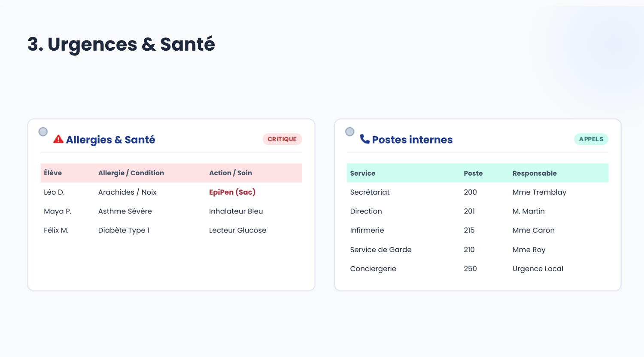
Task: Select the radio circle on Postes internes card
Action: (x=350, y=132)
